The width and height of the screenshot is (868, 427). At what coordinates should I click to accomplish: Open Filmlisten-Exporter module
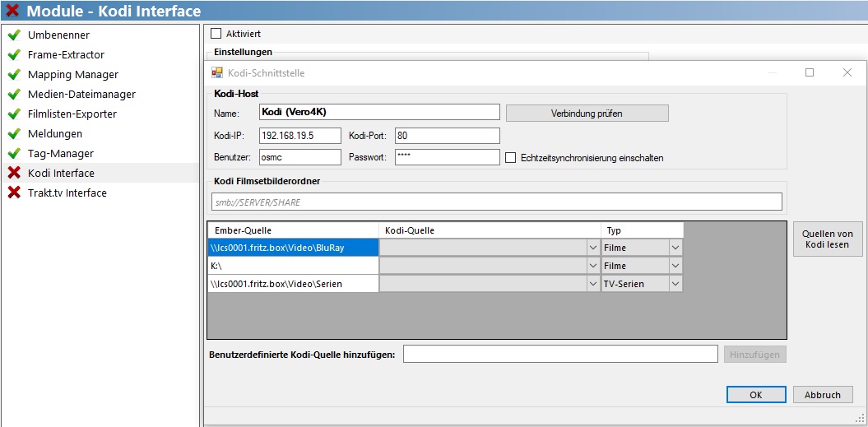[x=72, y=114]
